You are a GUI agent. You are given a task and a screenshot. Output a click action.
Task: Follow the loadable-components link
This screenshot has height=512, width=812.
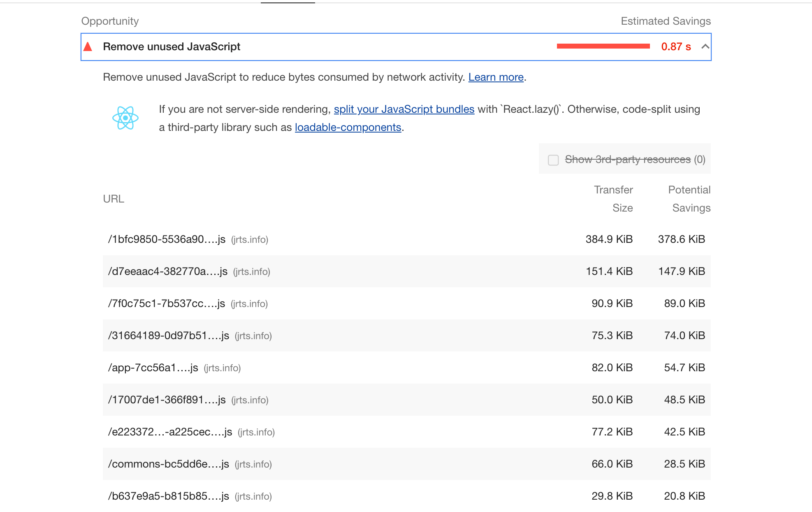point(348,127)
